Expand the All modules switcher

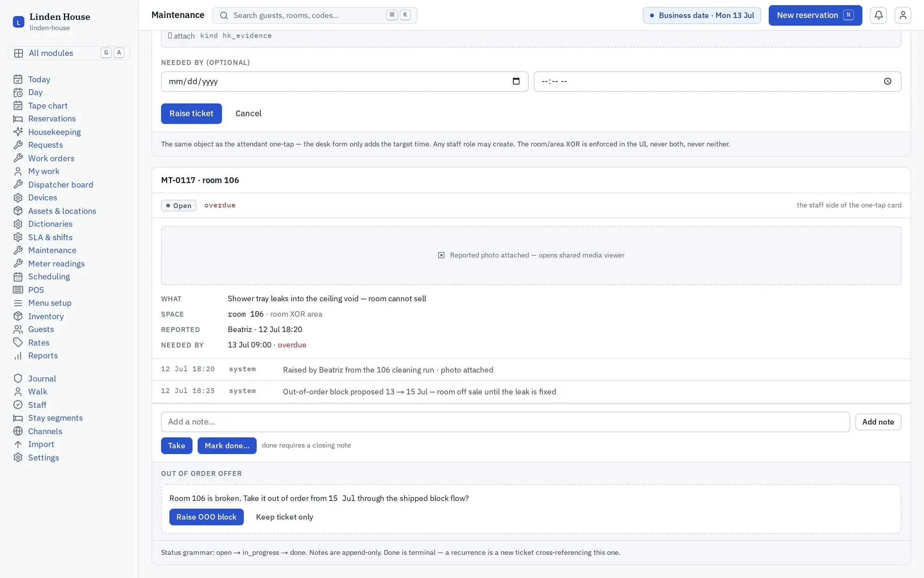[69, 53]
